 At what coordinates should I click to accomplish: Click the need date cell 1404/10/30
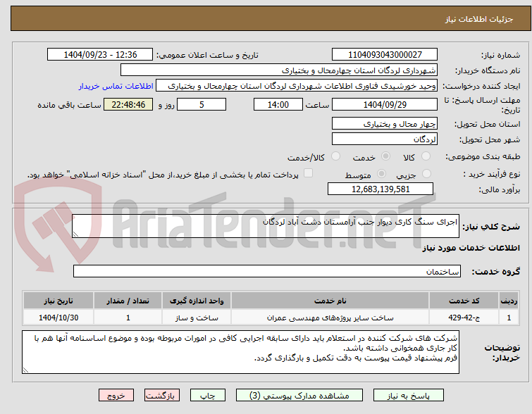[x=58, y=318]
